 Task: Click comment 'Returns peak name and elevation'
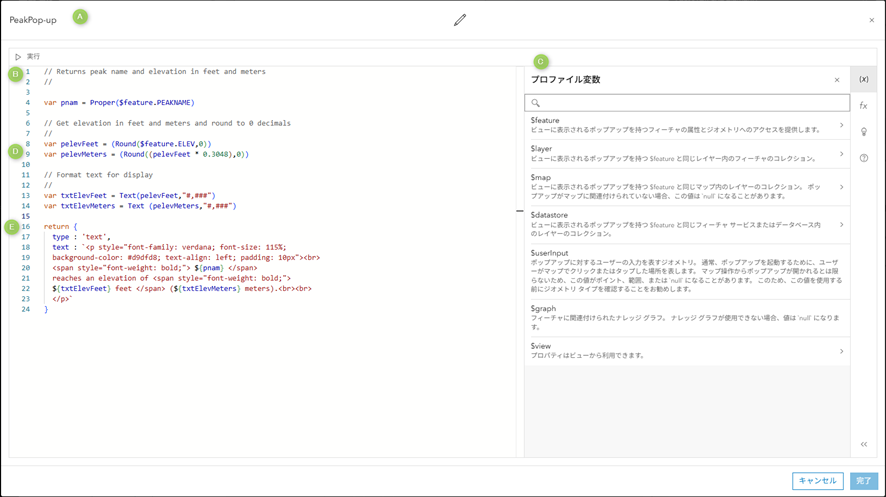(154, 72)
